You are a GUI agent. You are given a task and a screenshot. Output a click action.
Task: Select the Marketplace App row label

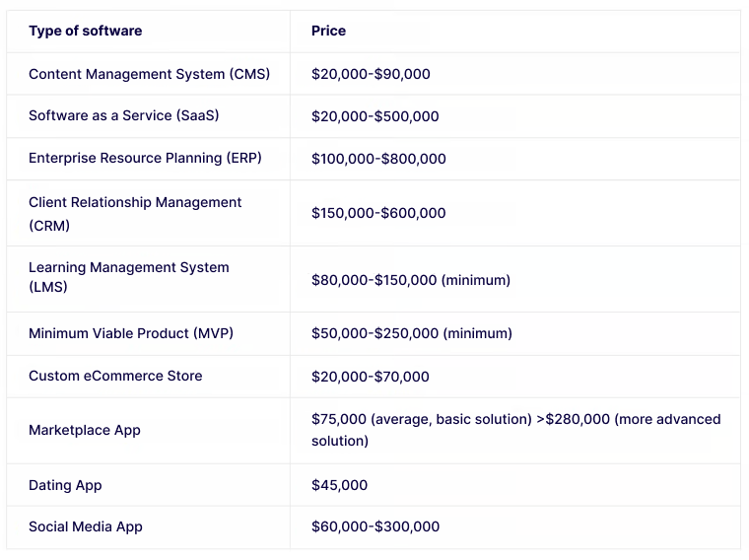84,430
